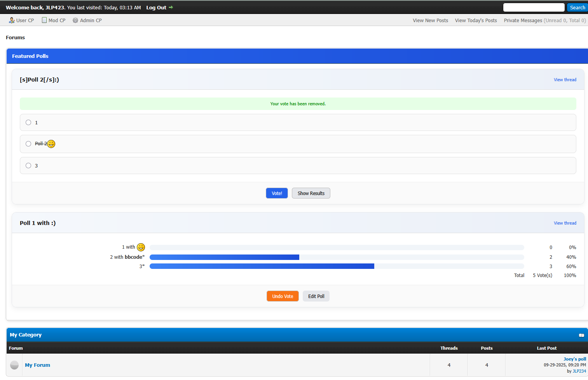Click the 60% result bar for option 3

coord(262,266)
